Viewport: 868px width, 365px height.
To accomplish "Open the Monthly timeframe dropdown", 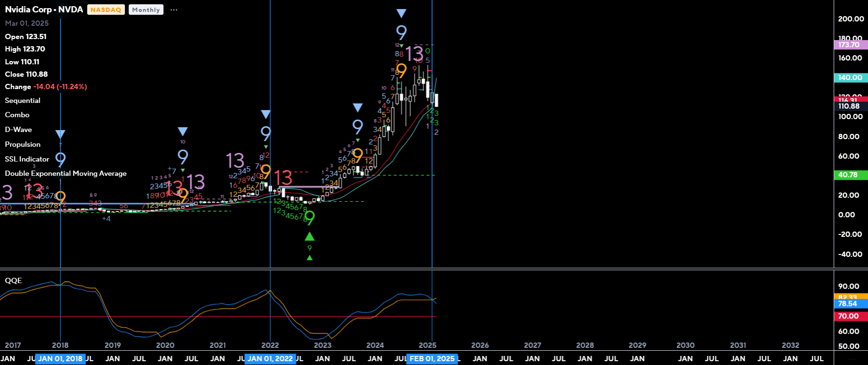I will tap(146, 10).
